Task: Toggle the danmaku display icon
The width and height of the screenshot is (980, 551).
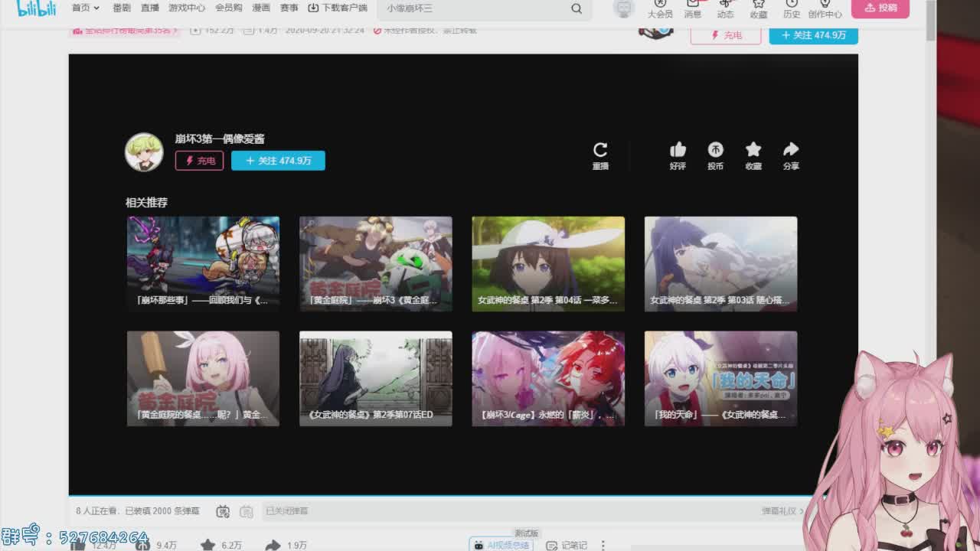Action: (x=223, y=511)
